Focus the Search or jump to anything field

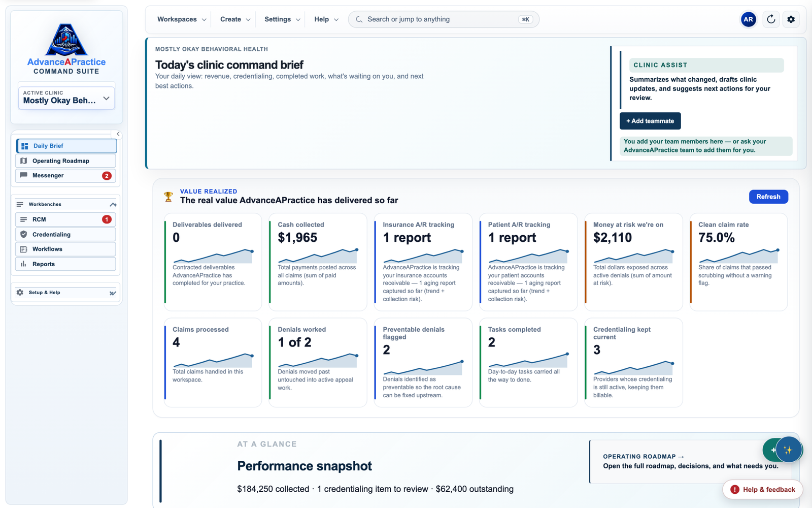[x=444, y=19]
